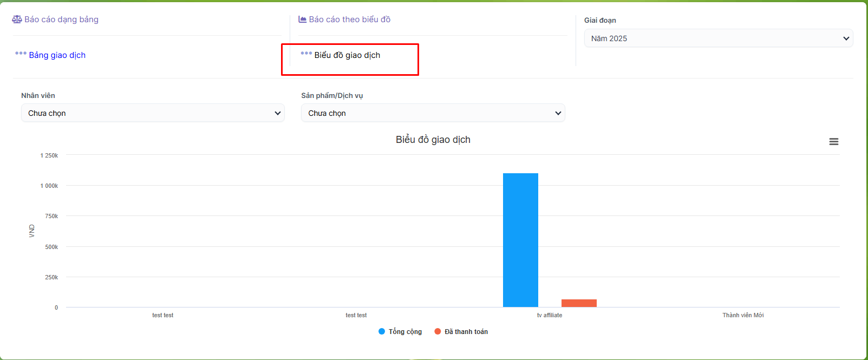Select the Báo cáo dạng bảng section heading
This screenshot has height=360, width=868.
point(61,19)
